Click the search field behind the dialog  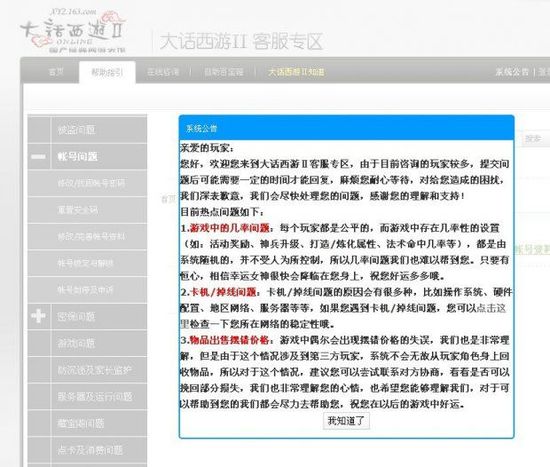535,139
